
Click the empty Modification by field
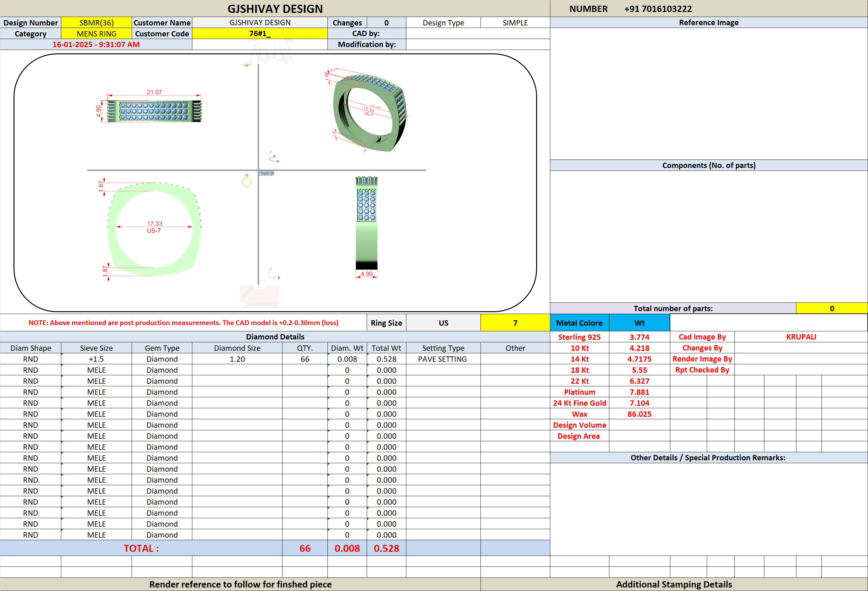coord(478,44)
